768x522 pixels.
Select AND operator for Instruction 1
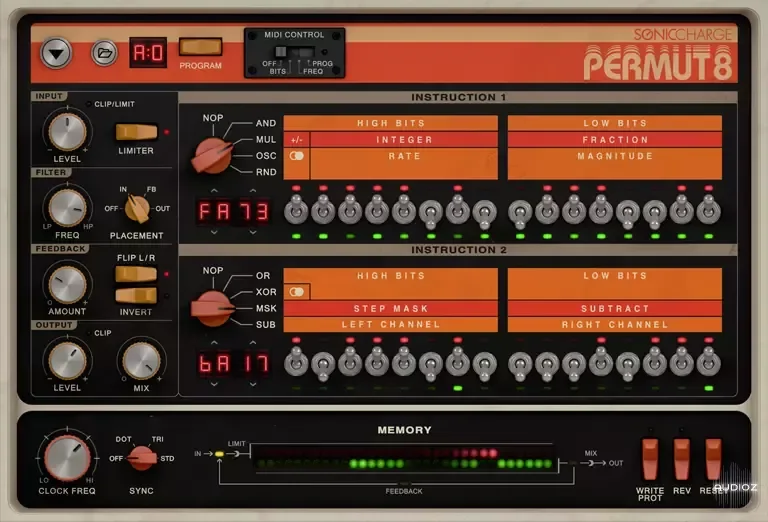265,123
